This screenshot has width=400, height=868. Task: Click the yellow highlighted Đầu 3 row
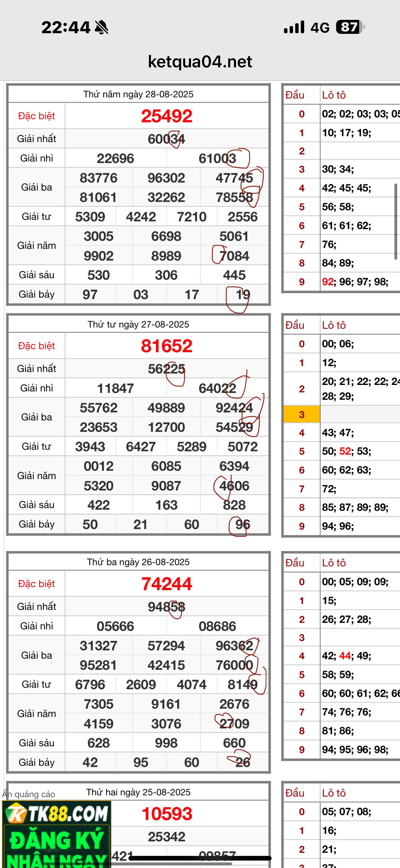[302, 414]
